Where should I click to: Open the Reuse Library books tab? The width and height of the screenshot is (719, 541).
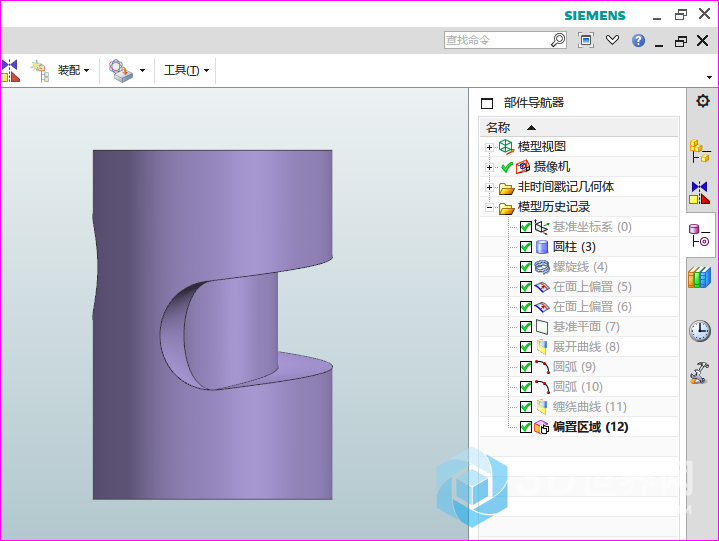pos(700,277)
